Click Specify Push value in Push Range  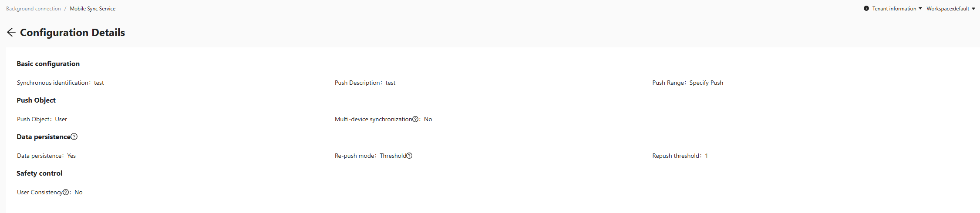(x=706, y=83)
